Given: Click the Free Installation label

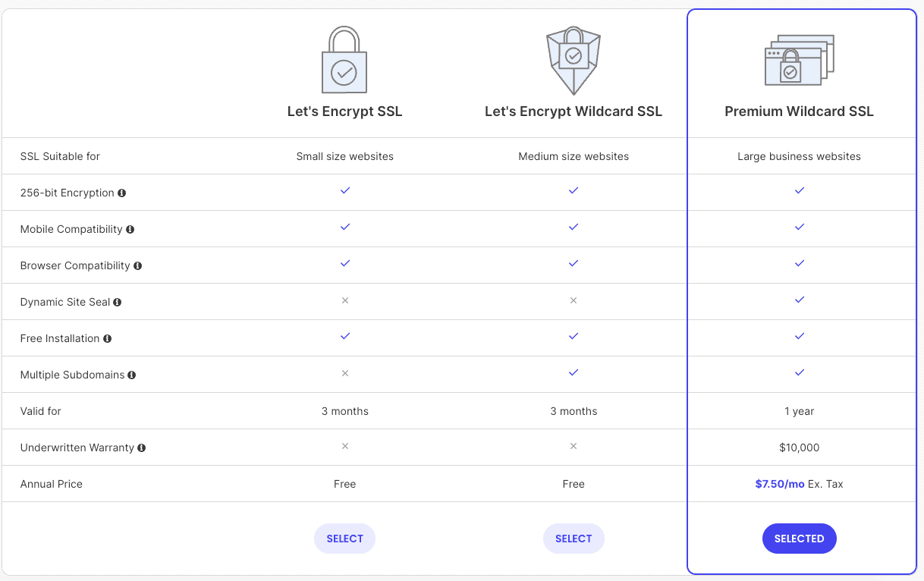Looking at the screenshot, I should pos(60,338).
